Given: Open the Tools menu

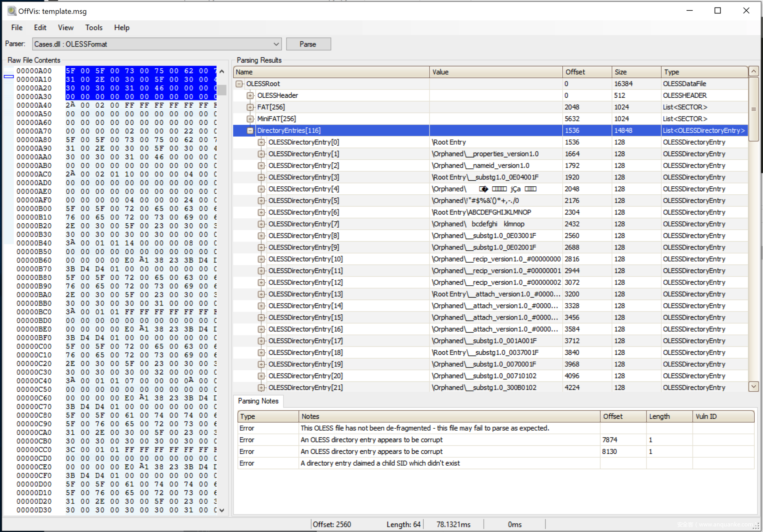Looking at the screenshot, I should [94, 27].
